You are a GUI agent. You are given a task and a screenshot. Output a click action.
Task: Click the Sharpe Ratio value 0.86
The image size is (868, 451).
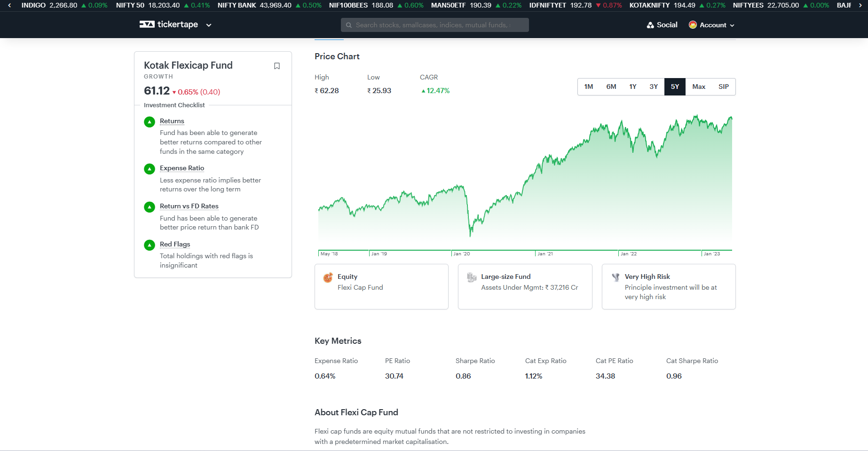coord(463,376)
